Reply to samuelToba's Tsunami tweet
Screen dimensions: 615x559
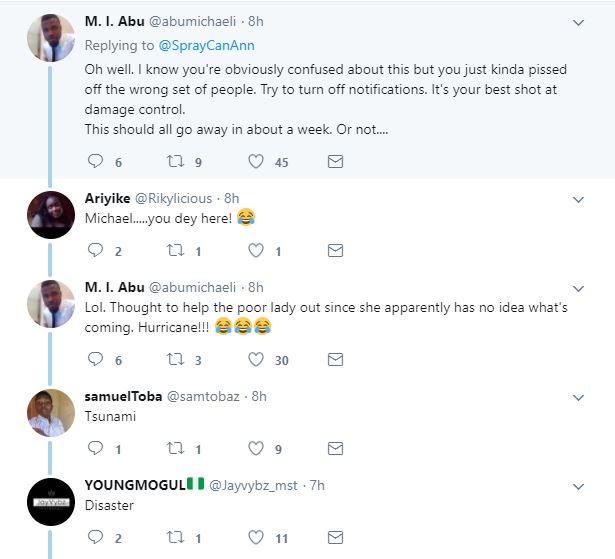[x=96, y=449]
